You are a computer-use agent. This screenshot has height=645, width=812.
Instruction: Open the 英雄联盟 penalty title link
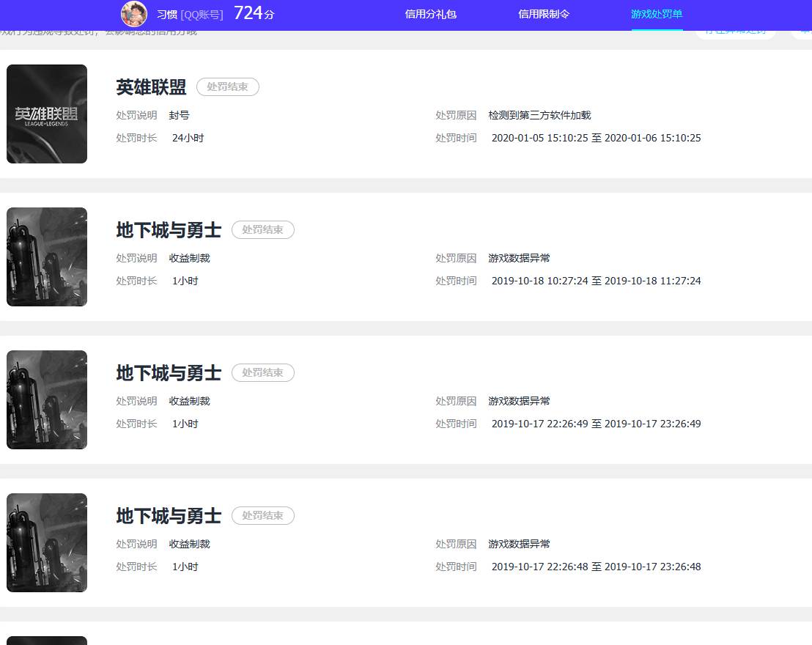point(150,86)
